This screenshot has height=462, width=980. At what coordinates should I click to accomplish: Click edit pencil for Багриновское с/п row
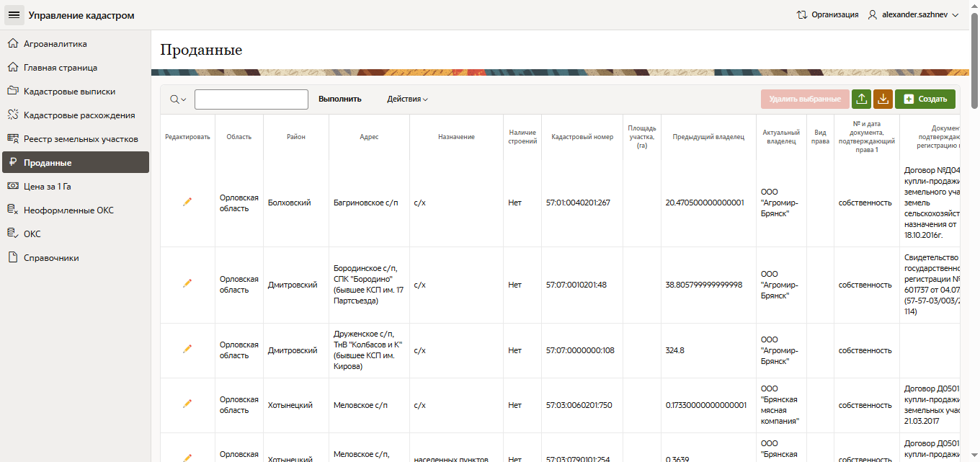(x=187, y=203)
